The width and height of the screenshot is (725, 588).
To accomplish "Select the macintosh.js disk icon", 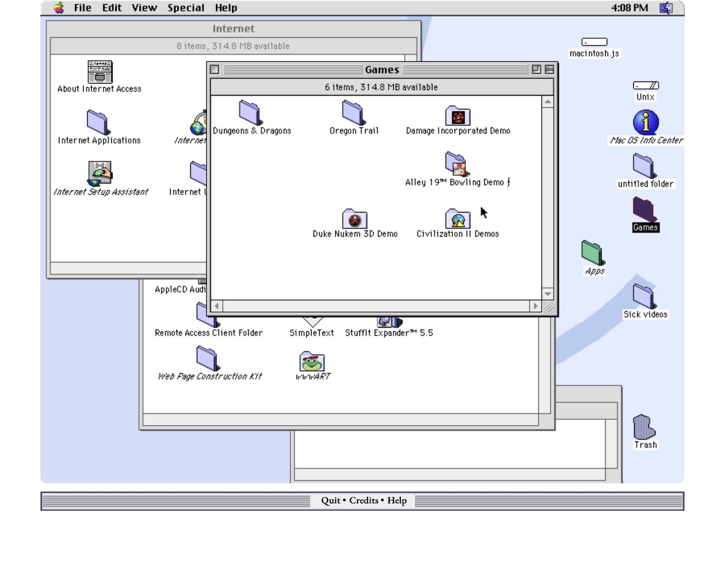I will coord(594,42).
